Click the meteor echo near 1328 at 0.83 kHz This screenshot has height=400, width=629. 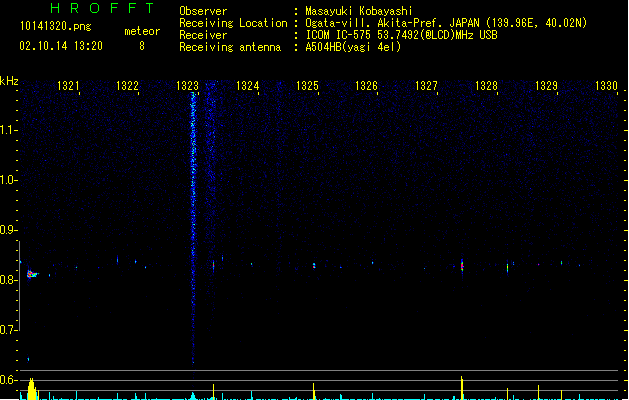[x=462, y=265]
